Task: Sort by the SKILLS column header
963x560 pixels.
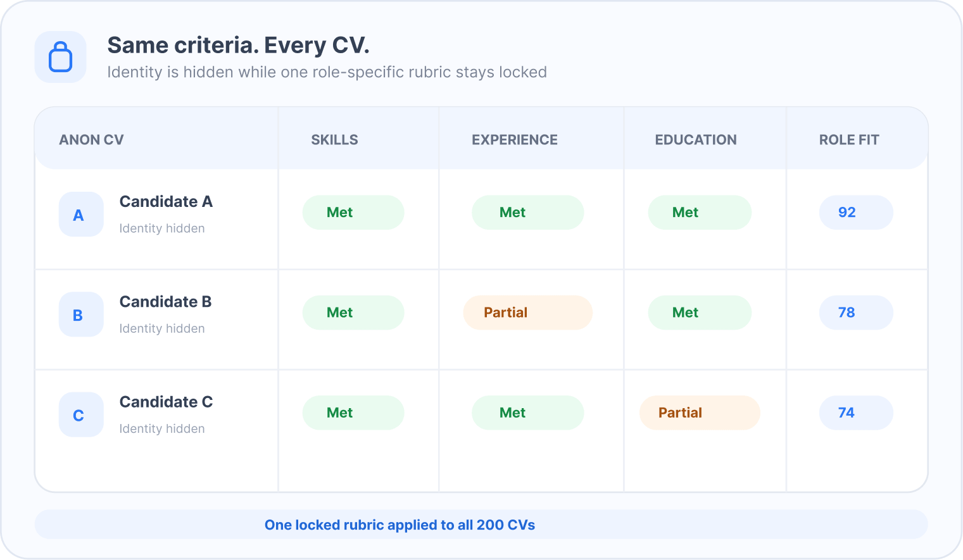Action: (x=334, y=140)
